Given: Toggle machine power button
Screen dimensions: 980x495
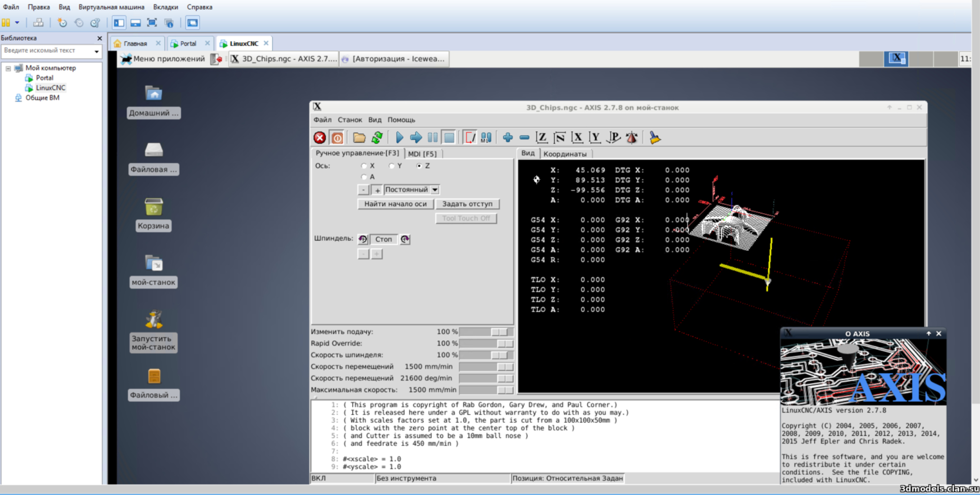Looking at the screenshot, I should tap(337, 138).
